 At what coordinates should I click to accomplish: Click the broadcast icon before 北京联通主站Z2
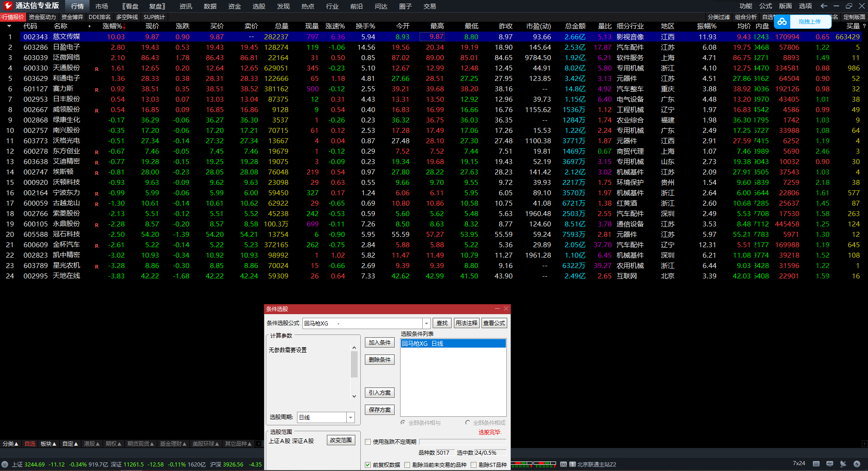(x=563, y=464)
